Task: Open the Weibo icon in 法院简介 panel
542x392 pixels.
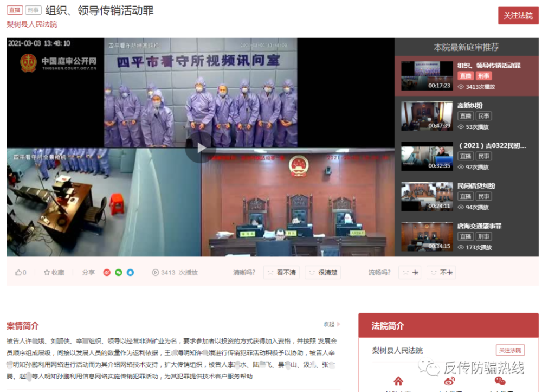Action: pos(449,382)
